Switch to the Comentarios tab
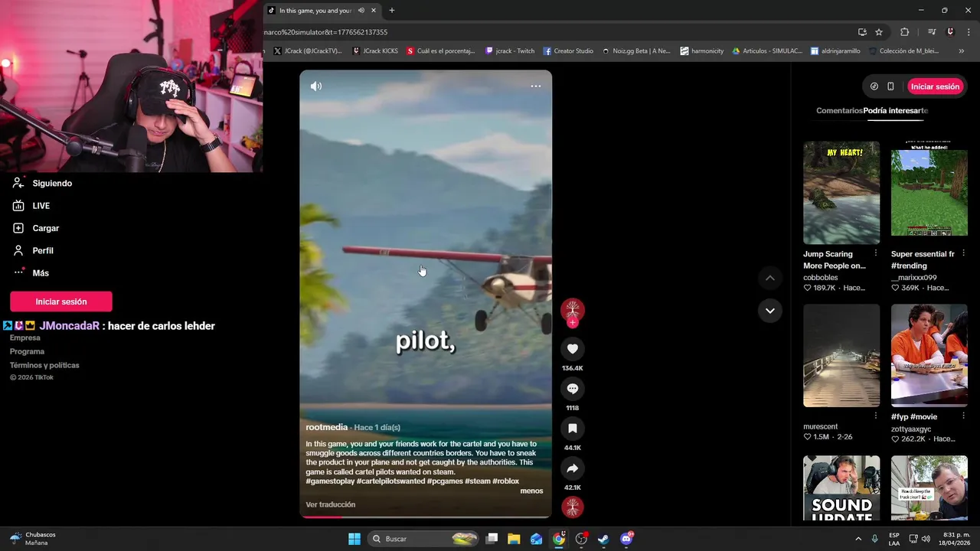Screen dimensions: 980x551 (x=839, y=111)
